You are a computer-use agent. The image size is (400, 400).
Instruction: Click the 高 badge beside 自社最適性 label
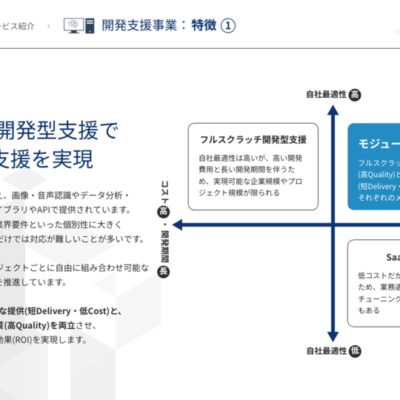(x=355, y=95)
